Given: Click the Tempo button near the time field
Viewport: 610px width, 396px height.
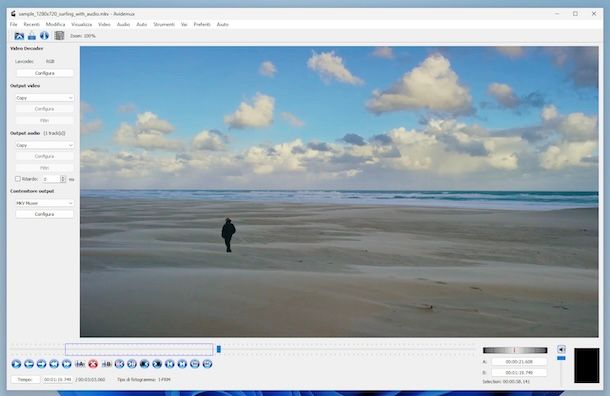Looking at the screenshot, I should coord(25,379).
